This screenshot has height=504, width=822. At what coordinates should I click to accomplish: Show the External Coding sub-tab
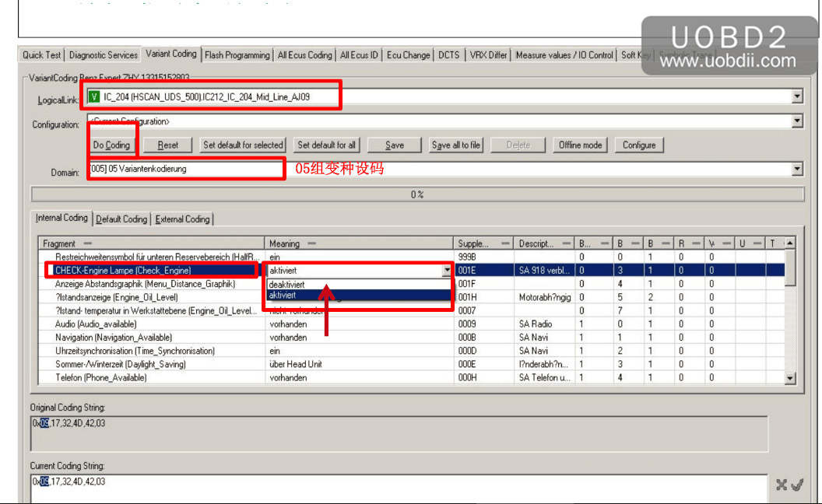click(182, 219)
